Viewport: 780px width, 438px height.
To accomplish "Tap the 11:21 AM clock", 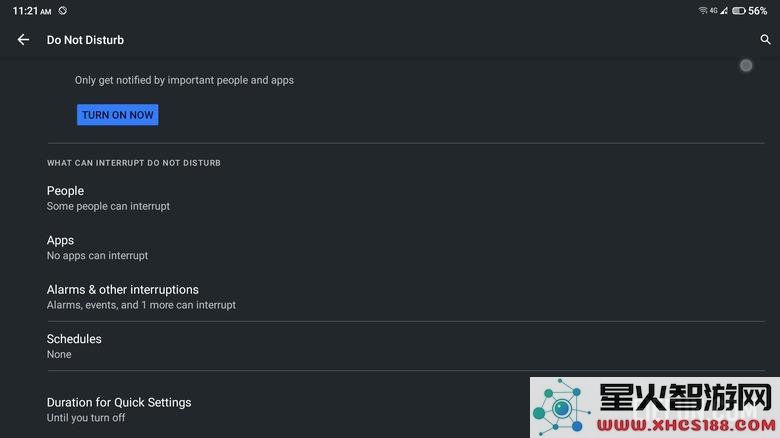I will (32, 10).
